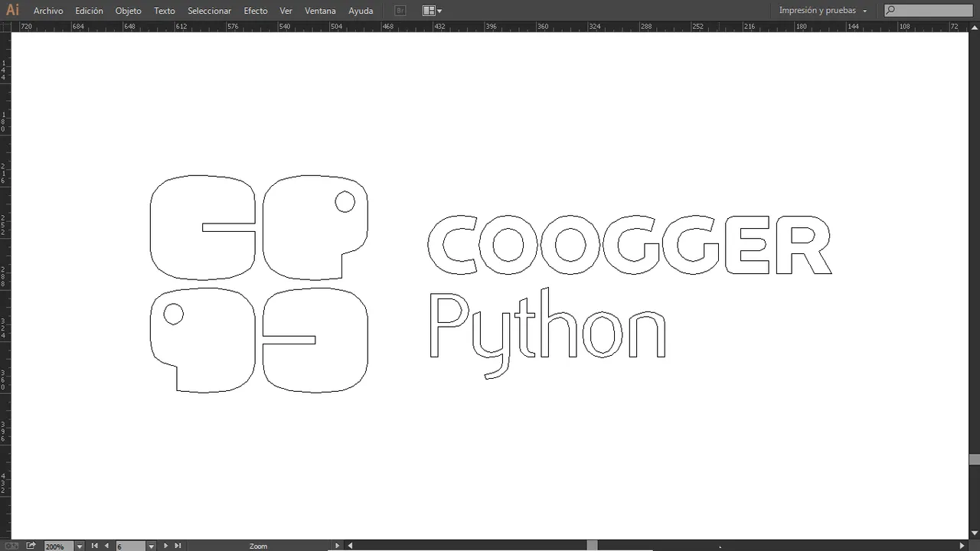Image resolution: width=980 pixels, height=551 pixels.
Task: Click the horizontal scrollbar thumb
Action: 592,546
